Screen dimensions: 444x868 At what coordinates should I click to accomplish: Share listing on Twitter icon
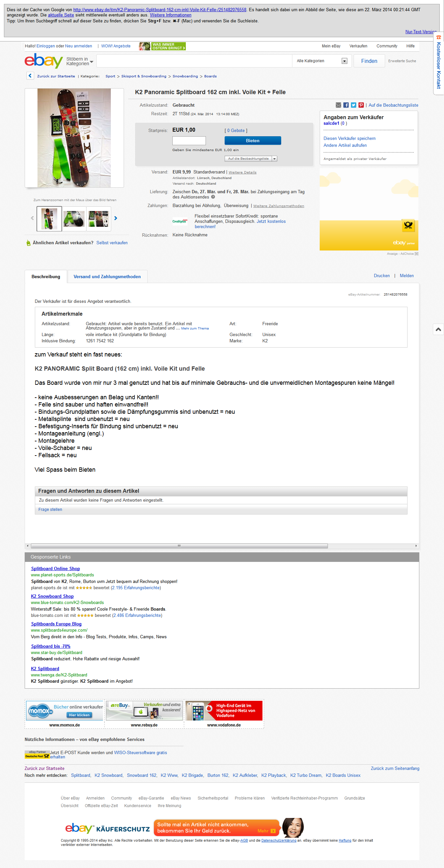coord(354,105)
